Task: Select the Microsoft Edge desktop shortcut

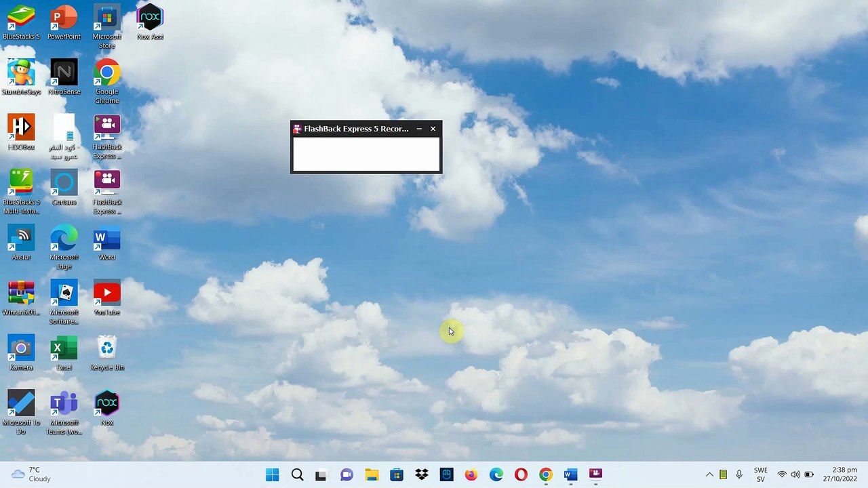Action: [x=64, y=248]
